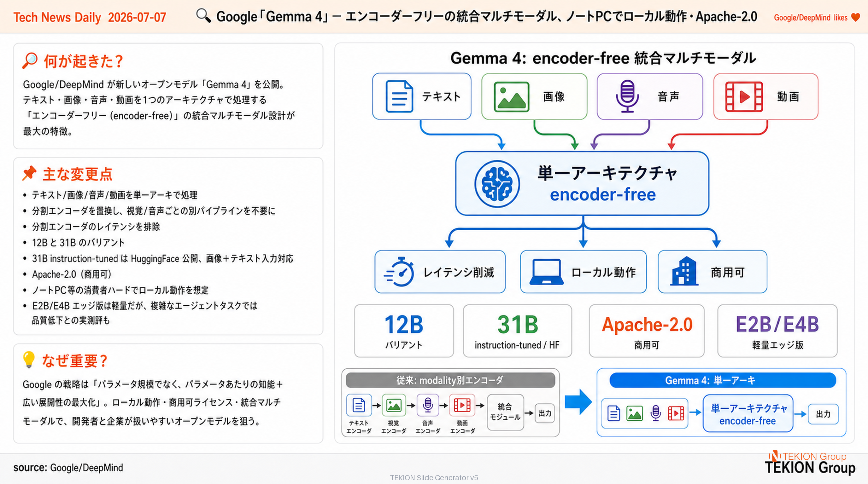
Task: Click the 視覚エンコーダ image icon in the 従来 panel
Action: [394, 405]
